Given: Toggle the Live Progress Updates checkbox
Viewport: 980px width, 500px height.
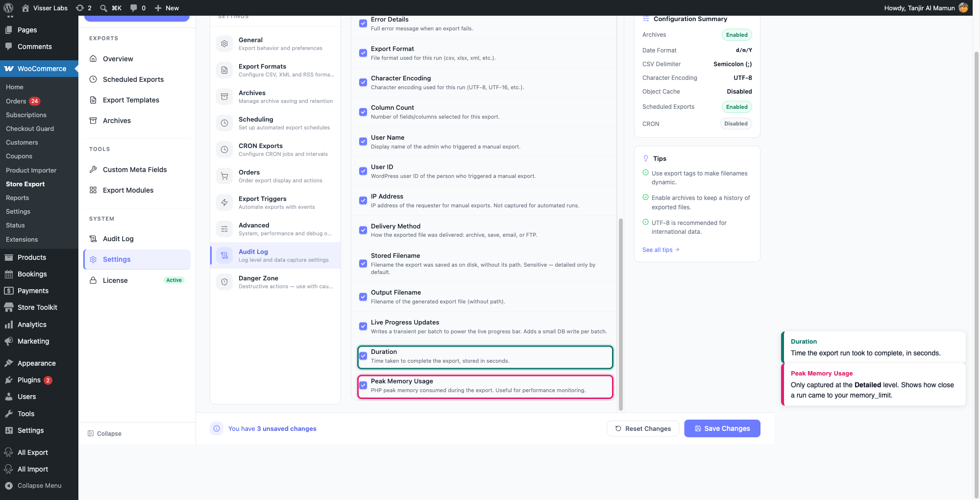Looking at the screenshot, I should tap(363, 326).
